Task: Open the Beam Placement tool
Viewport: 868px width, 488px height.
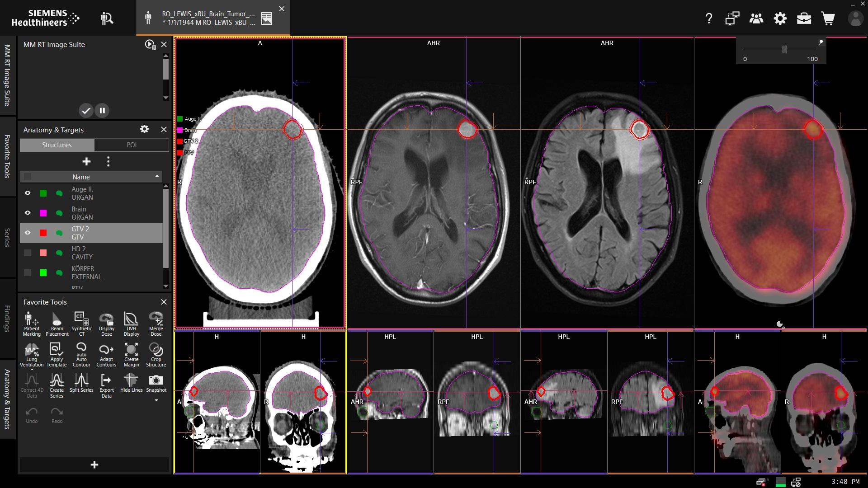Action: 57,324
